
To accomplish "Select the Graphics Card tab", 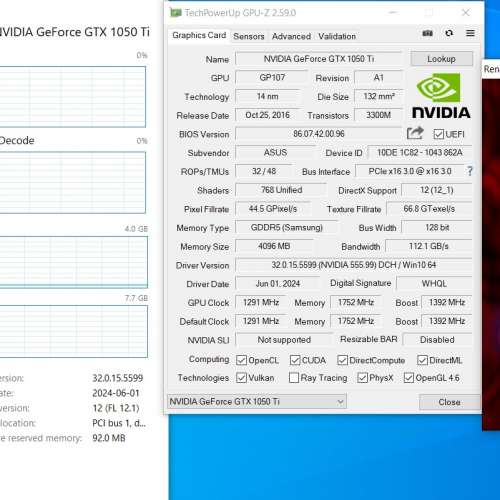I will (x=199, y=35).
